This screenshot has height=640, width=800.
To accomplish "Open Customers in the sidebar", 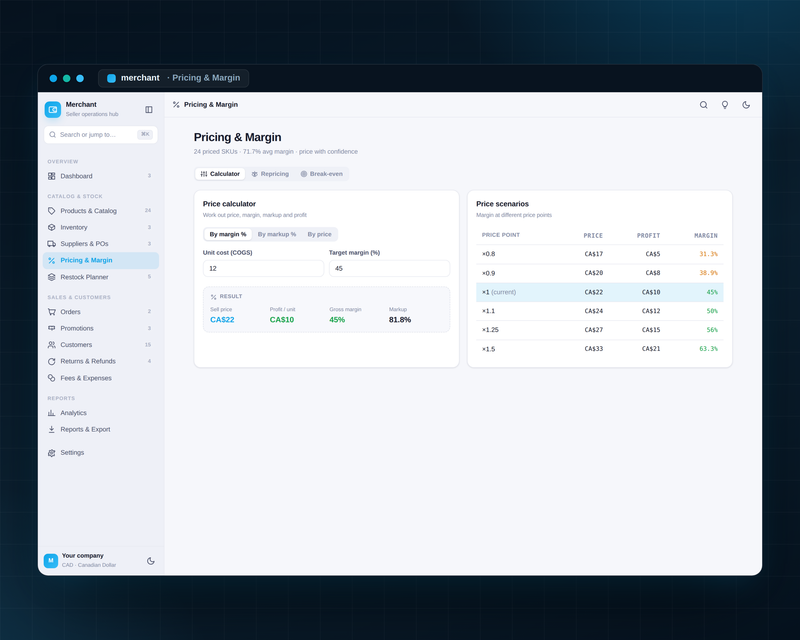I will click(101, 344).
